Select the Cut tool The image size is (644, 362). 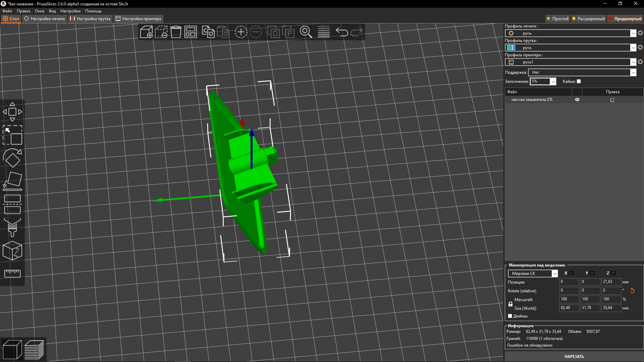coord(12,204)
